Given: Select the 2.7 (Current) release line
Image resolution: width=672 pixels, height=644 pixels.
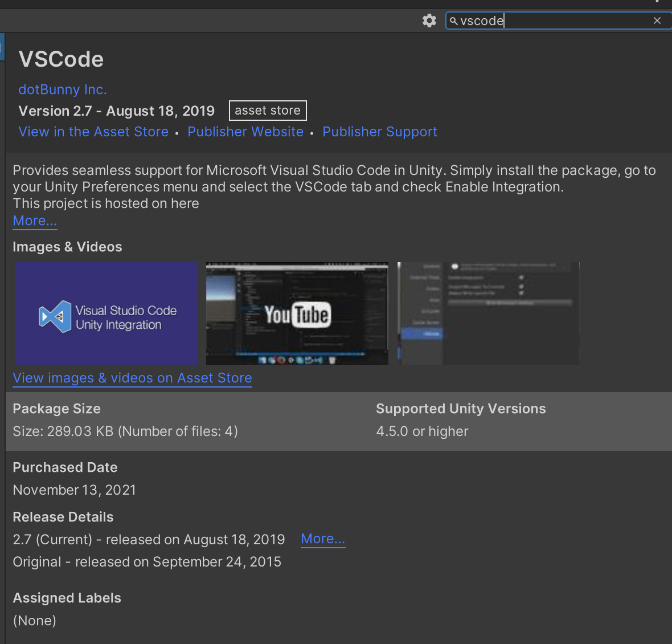Looking at the screenshot, I should pyautogui.click(x=149, y=539).
